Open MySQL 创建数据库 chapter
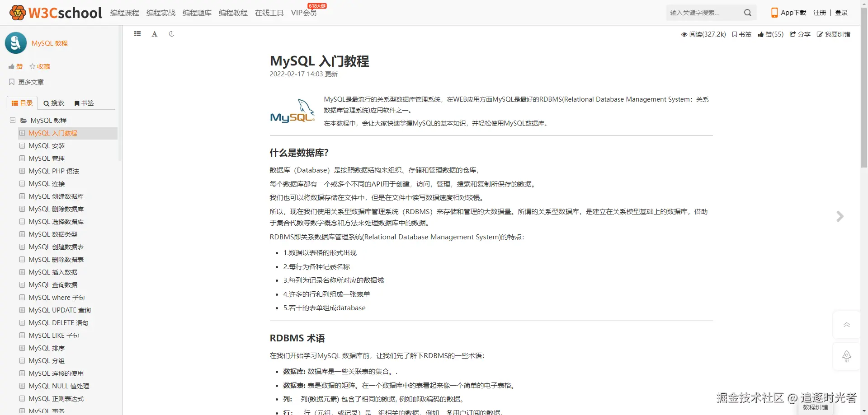The width and height of the screenshot is (868, 415). [x=56, y=196]
